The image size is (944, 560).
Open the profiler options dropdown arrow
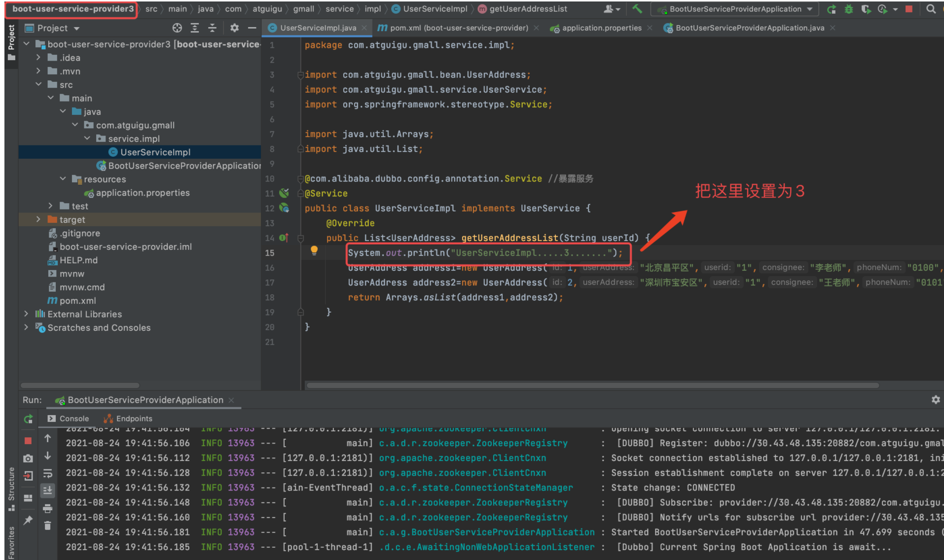click(x=895, y=9)
